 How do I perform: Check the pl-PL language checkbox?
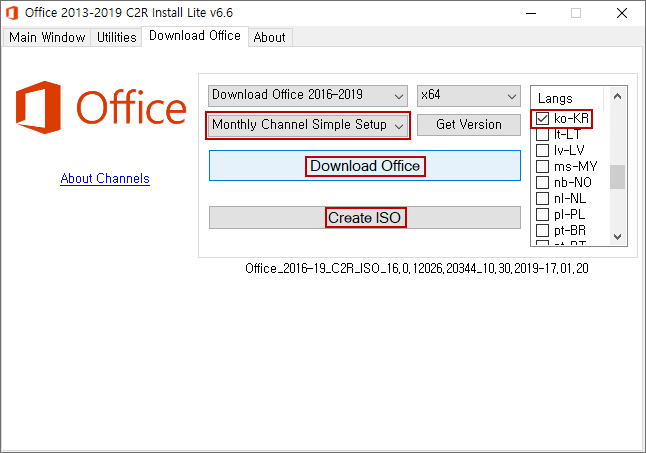click(x=543, y=215)
